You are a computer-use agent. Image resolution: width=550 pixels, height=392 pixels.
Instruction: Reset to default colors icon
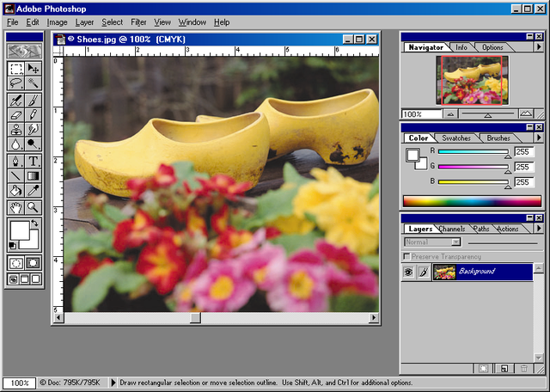(x=13, y=245)
